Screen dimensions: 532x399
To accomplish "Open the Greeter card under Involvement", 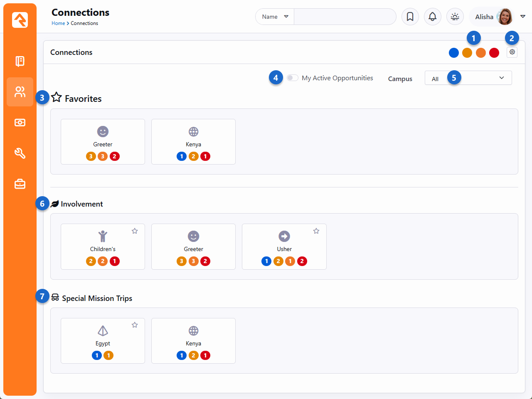I will tap(193, 246).
